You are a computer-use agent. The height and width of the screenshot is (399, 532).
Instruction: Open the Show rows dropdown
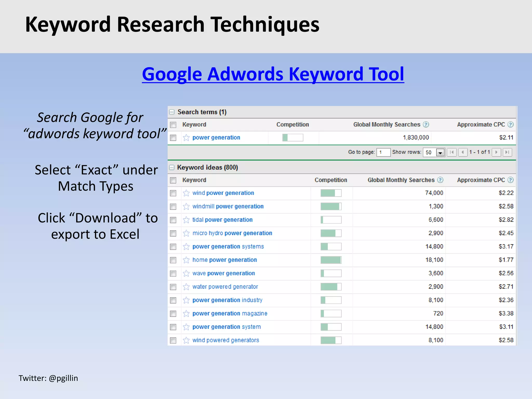coord(434,152)
